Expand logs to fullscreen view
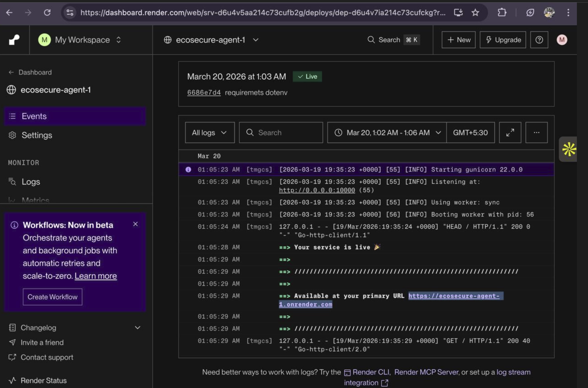This screenshot has height=388, width=588. point(510,132)
